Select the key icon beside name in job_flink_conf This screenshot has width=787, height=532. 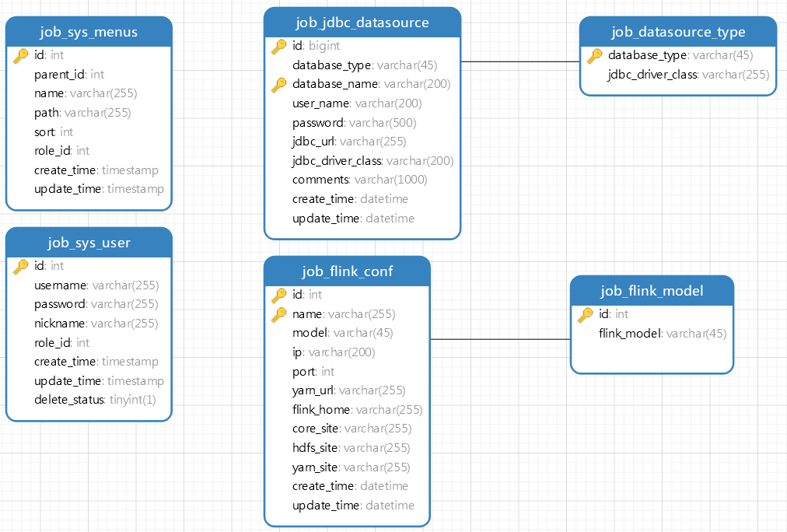point(278,315)
